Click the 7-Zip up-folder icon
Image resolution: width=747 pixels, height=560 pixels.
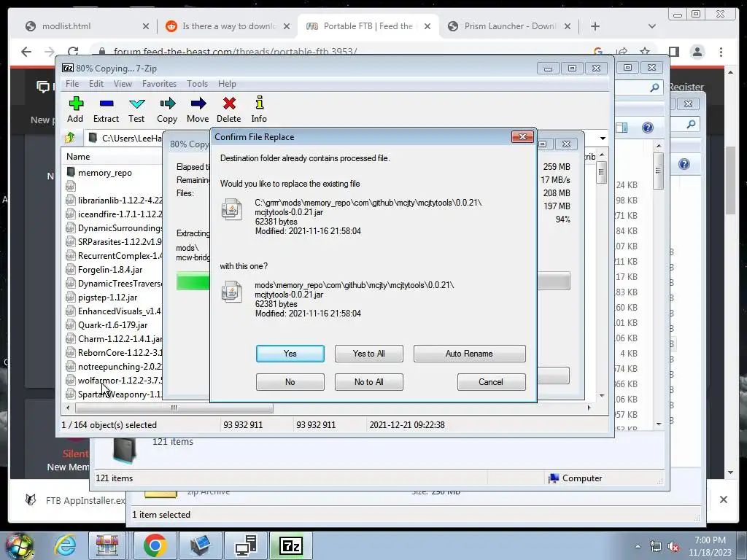point(71,138)
